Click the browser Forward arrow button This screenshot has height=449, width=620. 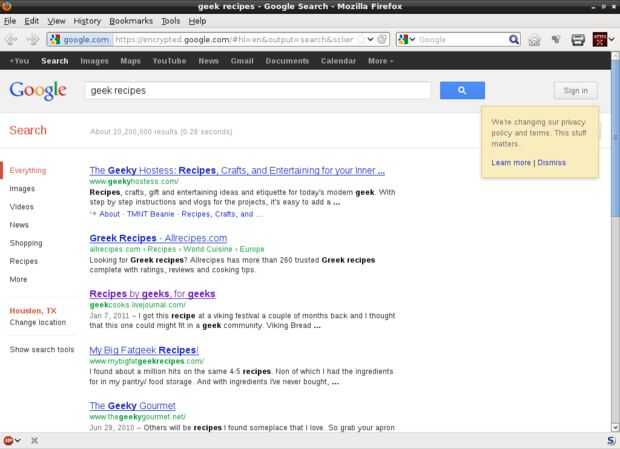tap(33, 40)
